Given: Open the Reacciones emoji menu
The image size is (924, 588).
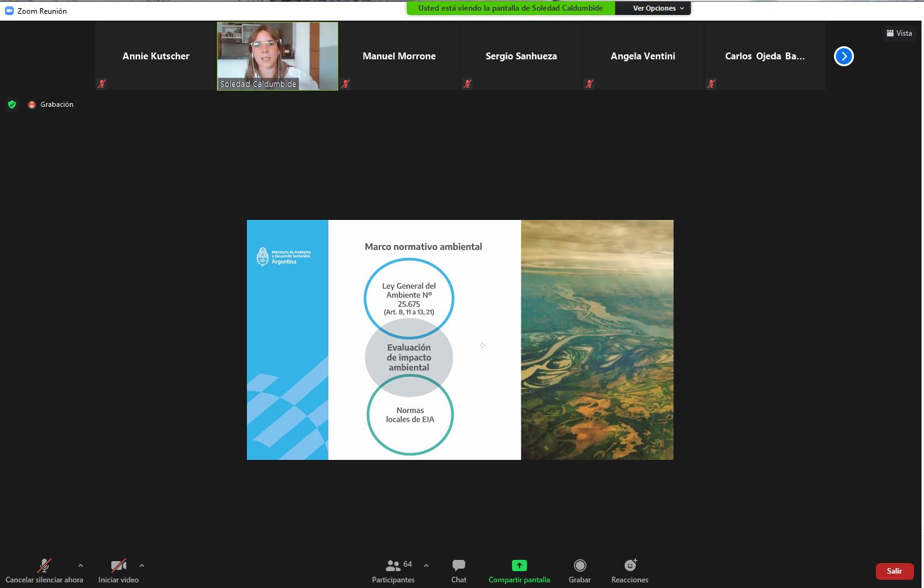Looking at the screenshot, I should tap(630, 566).
